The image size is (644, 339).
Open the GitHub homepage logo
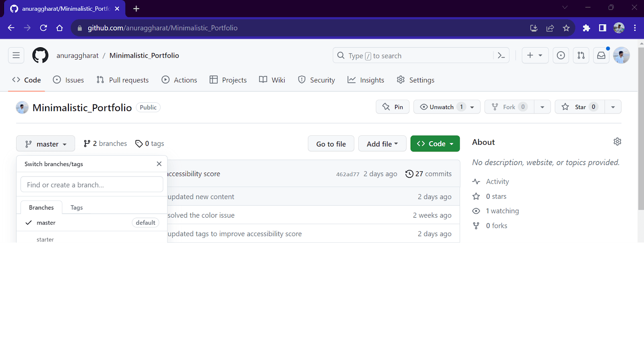40,55
